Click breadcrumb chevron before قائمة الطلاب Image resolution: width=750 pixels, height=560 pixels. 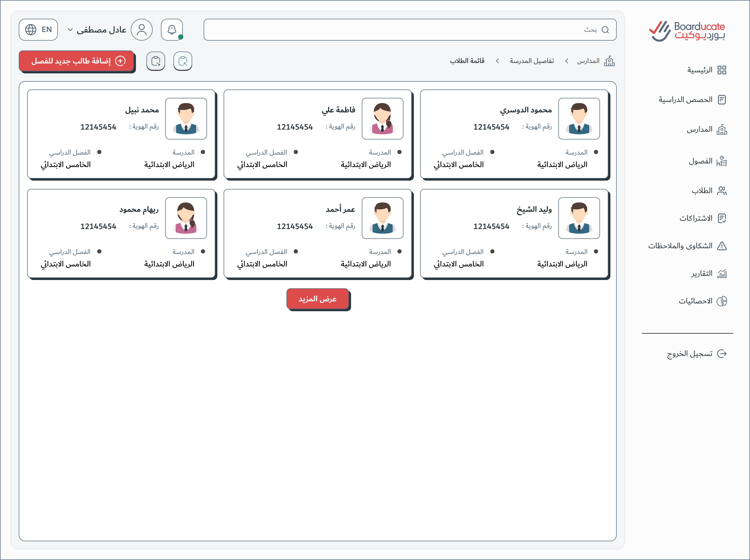click(497, 61)
